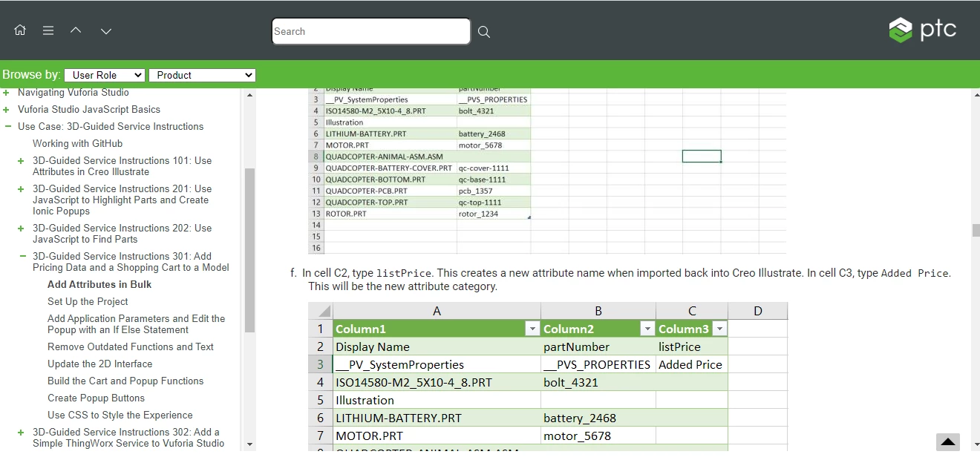Viewport: 980px width, 460px height.
Task: Click the sidebar scrollbar thumb
Action: tap(249, 250)
